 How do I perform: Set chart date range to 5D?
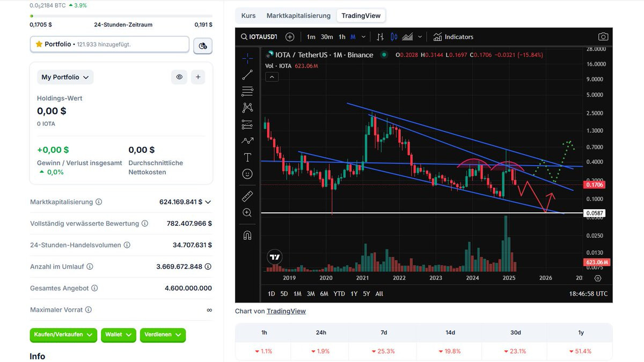(x=284, y=293)
